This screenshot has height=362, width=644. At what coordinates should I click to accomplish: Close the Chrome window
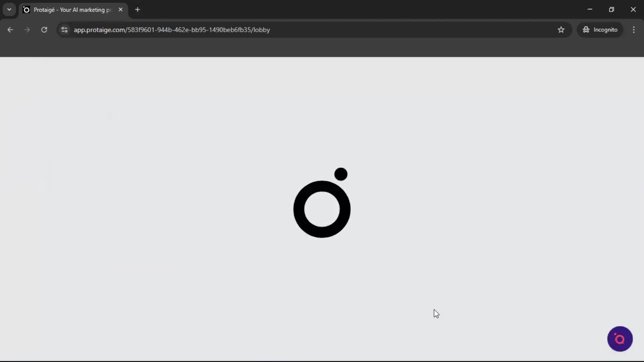[633, 9]
